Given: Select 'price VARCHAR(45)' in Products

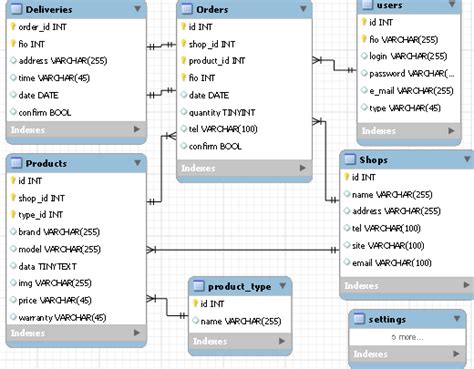Looking at the screenshot, I should coord(55,300).
